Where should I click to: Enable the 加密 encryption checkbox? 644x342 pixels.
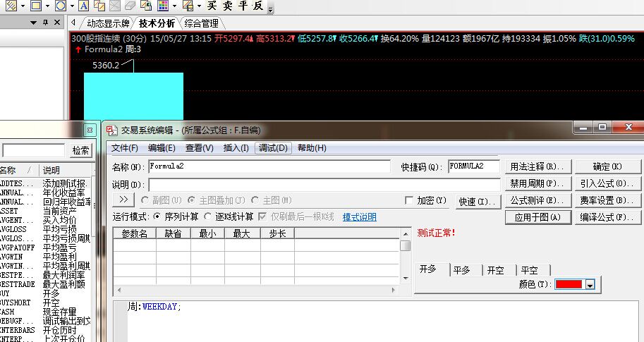(409, 201)
